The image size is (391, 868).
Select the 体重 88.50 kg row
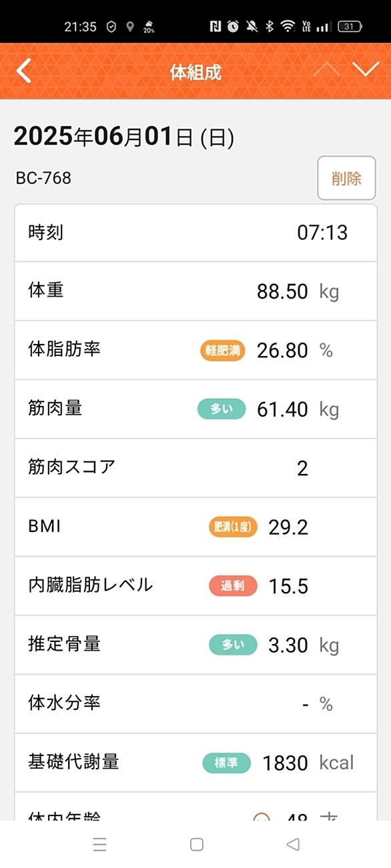click(x=195, y=291)
